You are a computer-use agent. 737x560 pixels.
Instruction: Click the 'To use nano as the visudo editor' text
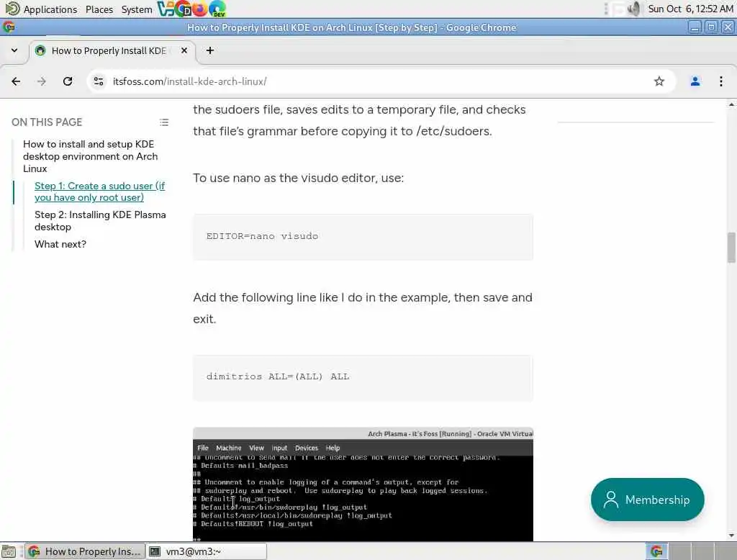(x=299, y=178)
